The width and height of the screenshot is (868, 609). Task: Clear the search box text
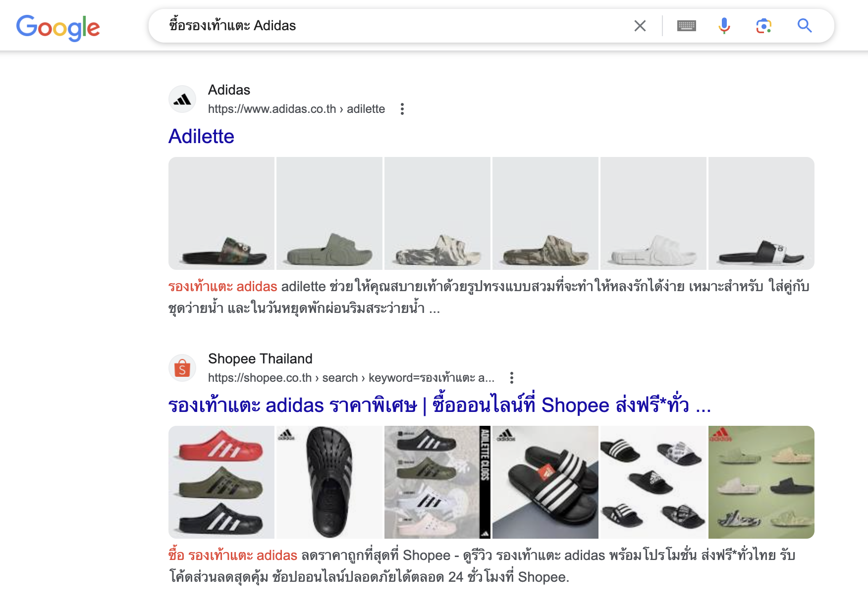tap(640, 26)
